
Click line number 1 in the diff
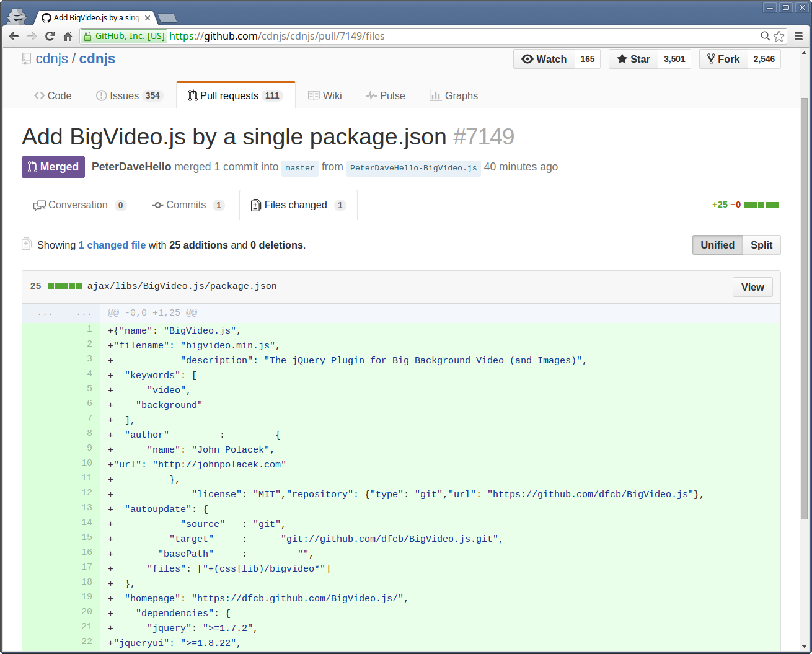tap(89, 329)
